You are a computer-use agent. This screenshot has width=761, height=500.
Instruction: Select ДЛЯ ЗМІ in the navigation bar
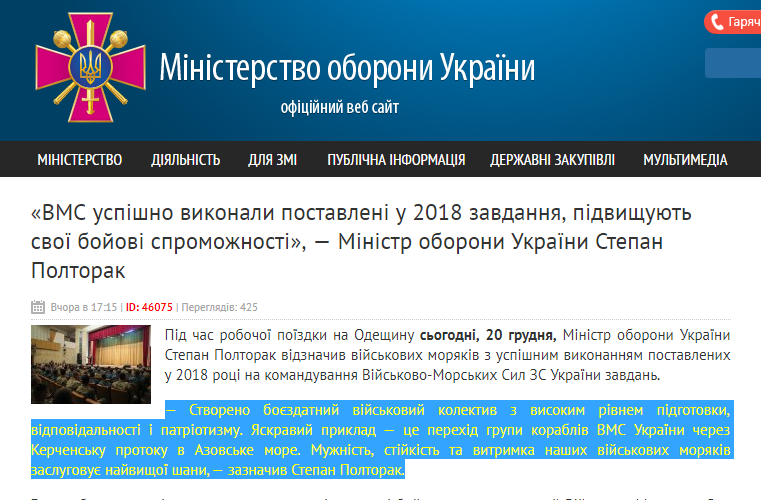(273, 160)
